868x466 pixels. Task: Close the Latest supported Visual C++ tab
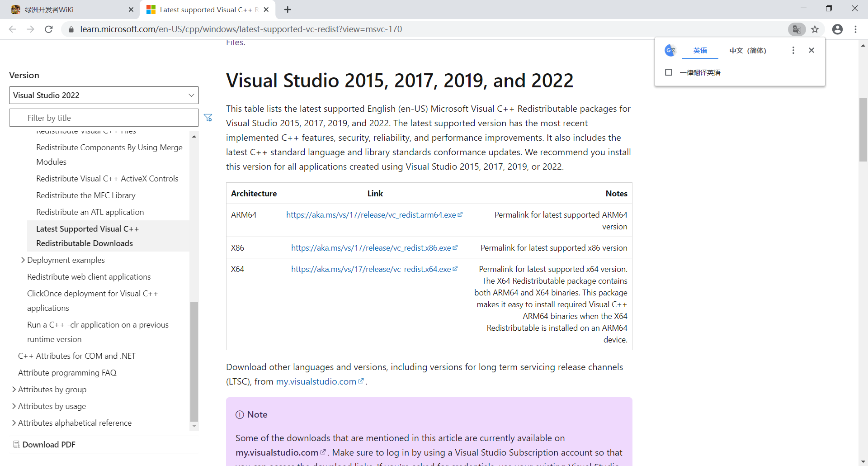tap(266, 10)
